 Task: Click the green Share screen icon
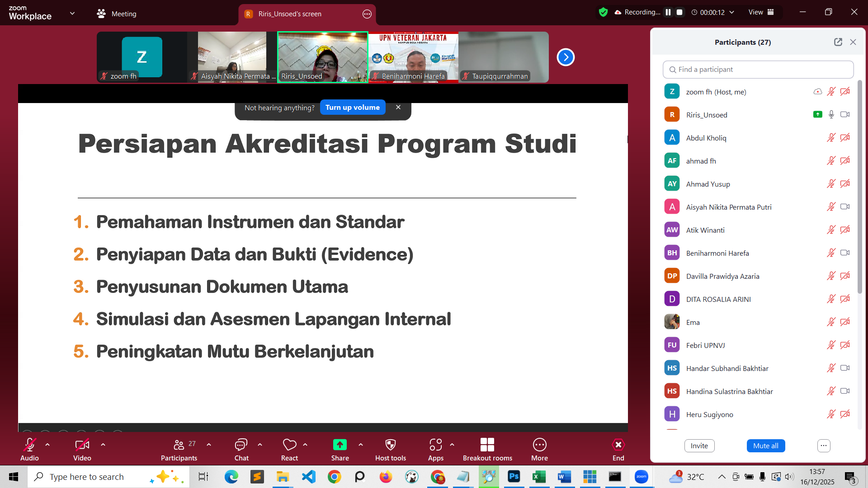340,445
